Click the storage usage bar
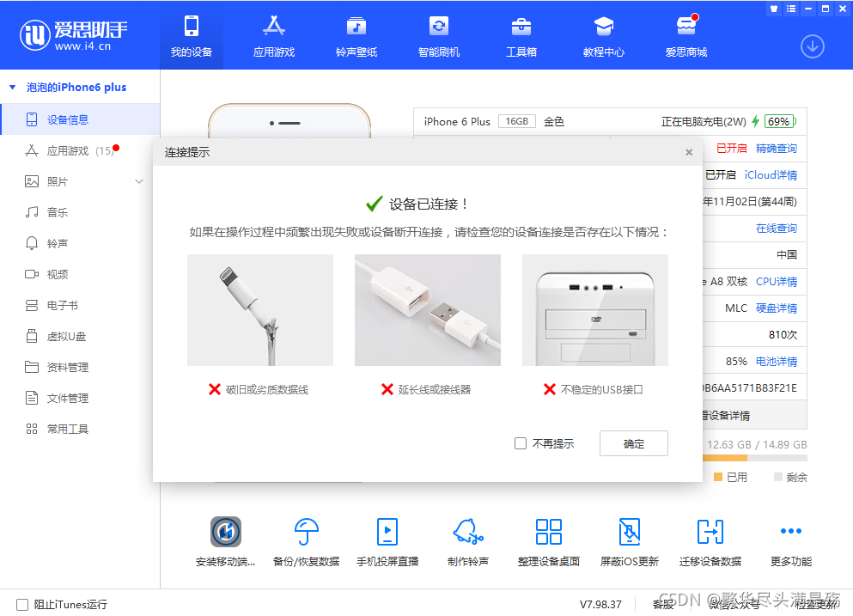Screen dimensions: 853x616 pos(755,458)
